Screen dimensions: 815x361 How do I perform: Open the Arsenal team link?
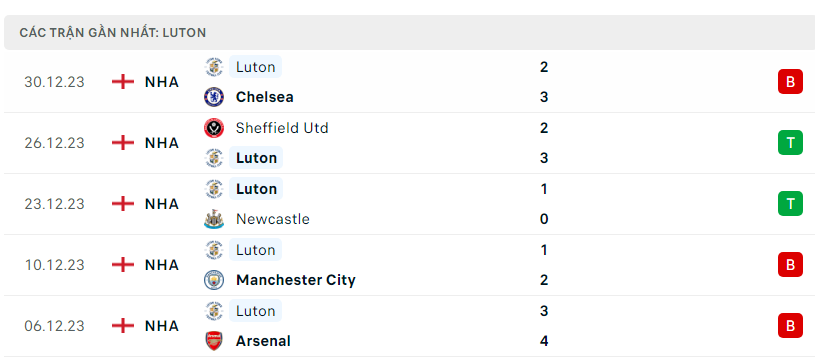pos(263,341)
